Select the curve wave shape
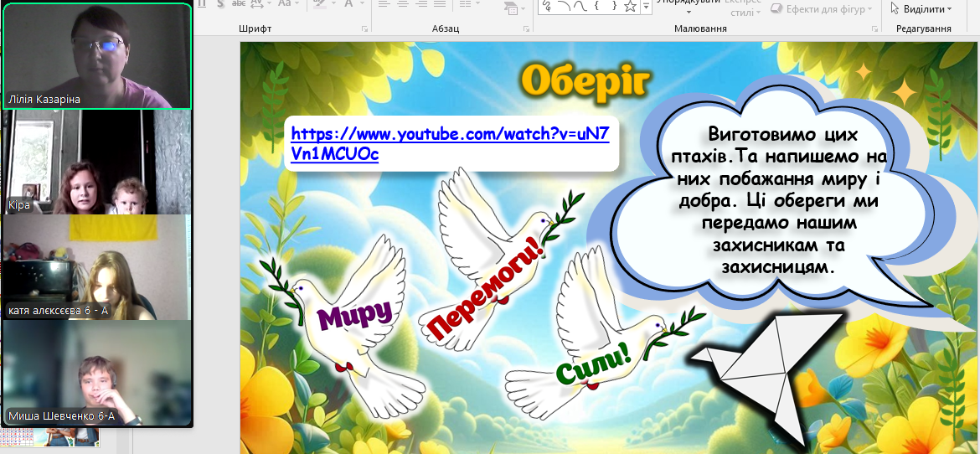The image size is (980, 454). point(580,6)
